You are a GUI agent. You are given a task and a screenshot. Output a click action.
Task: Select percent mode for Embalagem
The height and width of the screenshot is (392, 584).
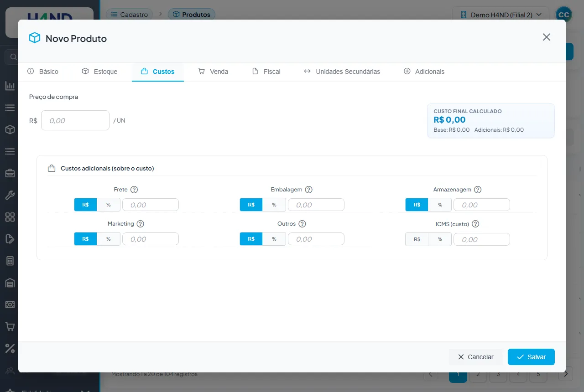(x=274, y=205)
